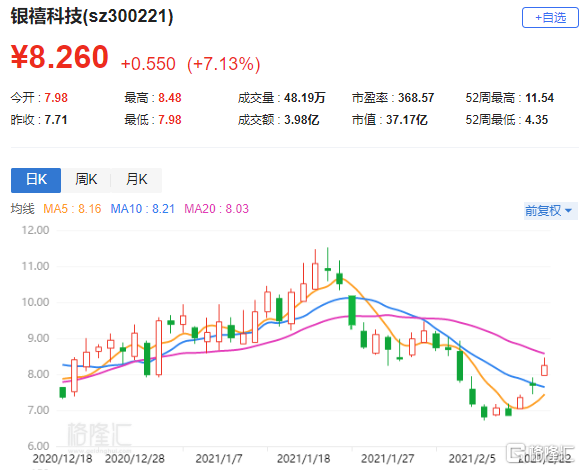The height and width of the screenshot is (470, 581).
Task: Click the MA20 : 8.03 indicator label
Action: tap(216, 209)
